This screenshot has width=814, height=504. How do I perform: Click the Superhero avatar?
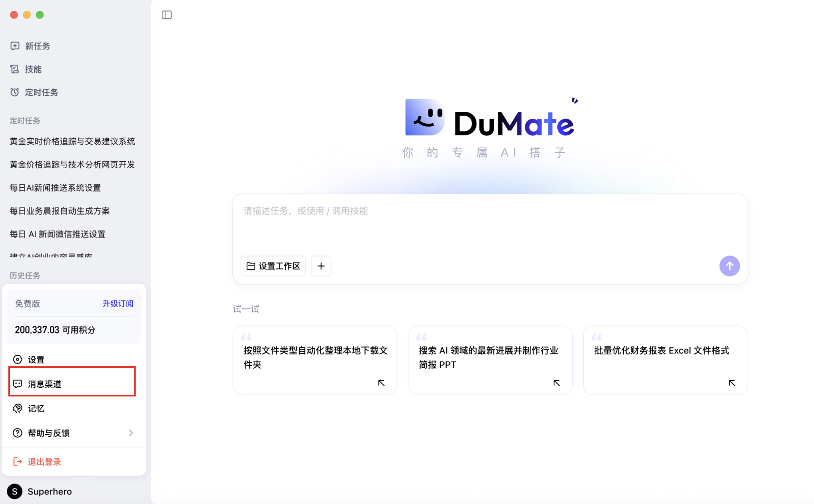(14, 492)
